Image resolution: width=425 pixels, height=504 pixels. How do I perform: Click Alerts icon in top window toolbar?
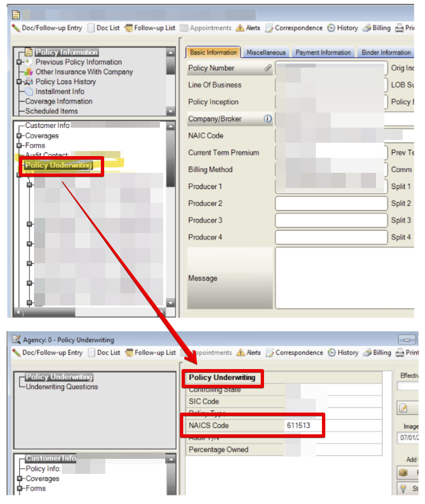pos(240,28)
